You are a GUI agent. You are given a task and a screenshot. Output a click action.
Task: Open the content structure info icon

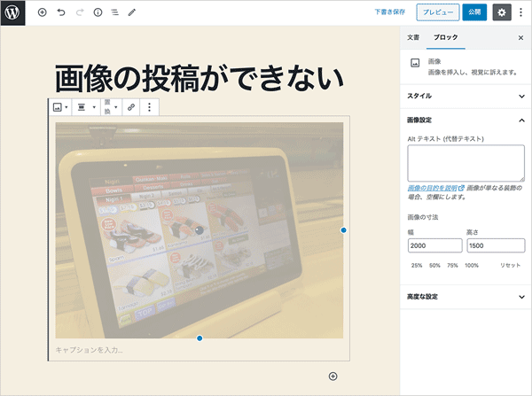pos(98,12)
